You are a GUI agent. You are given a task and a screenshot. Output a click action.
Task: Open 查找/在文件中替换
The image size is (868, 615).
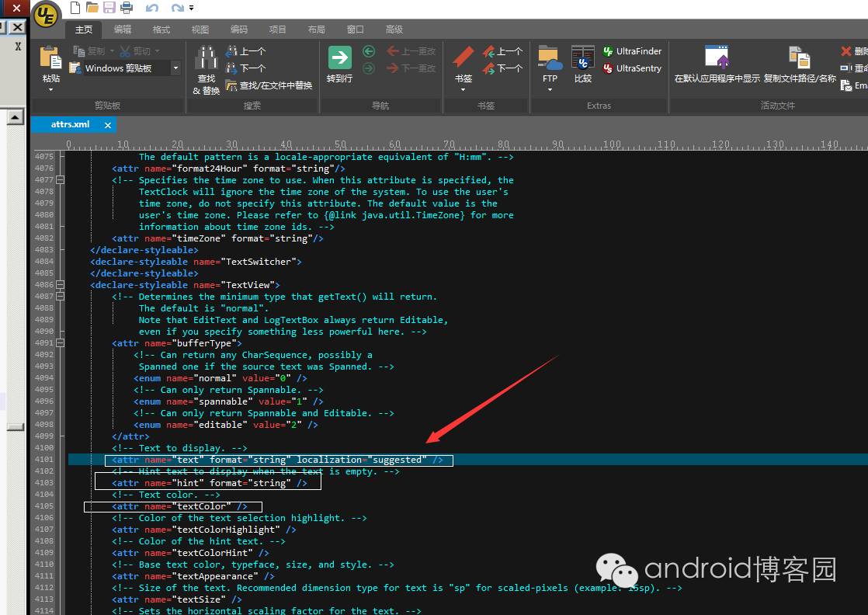click(269, 85)
